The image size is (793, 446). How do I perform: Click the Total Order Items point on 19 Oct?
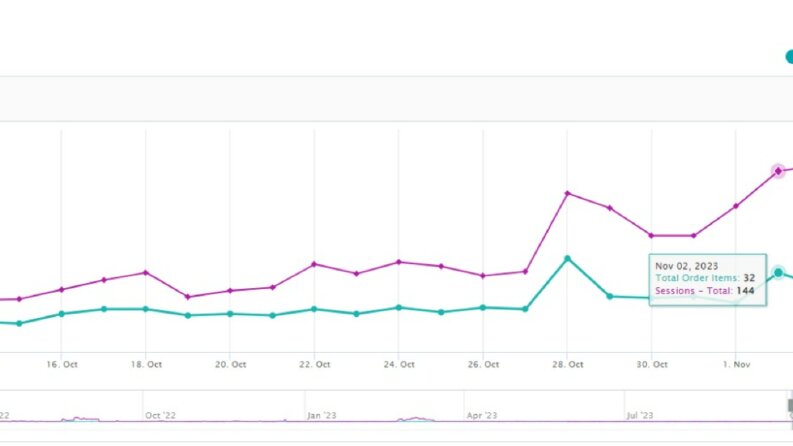coord(188,316)
